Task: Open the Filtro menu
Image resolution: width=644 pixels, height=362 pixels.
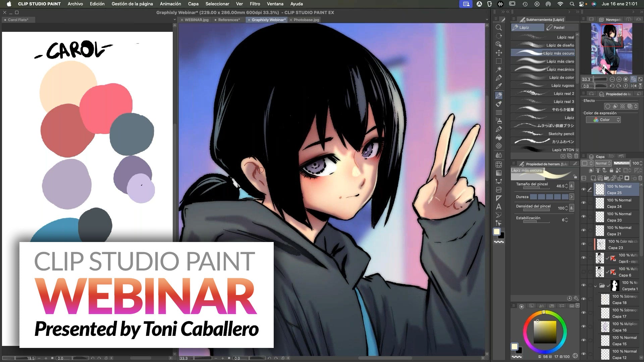Action: point(255,4)
